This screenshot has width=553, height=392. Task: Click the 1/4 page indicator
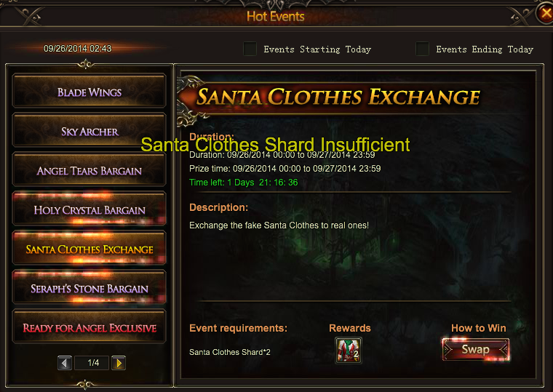coord(92,363)
